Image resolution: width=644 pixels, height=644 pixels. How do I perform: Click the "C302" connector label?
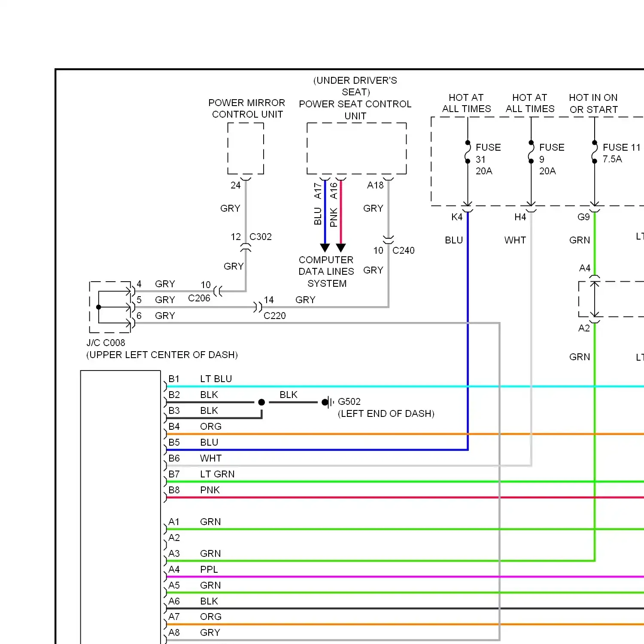[x=261, y=237]
